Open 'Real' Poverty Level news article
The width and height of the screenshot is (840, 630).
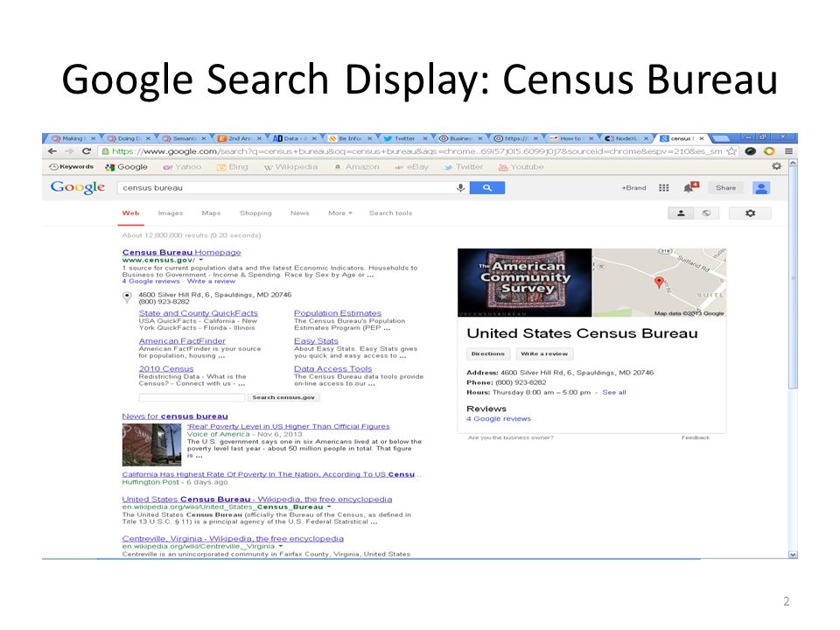tap(288, 426)
